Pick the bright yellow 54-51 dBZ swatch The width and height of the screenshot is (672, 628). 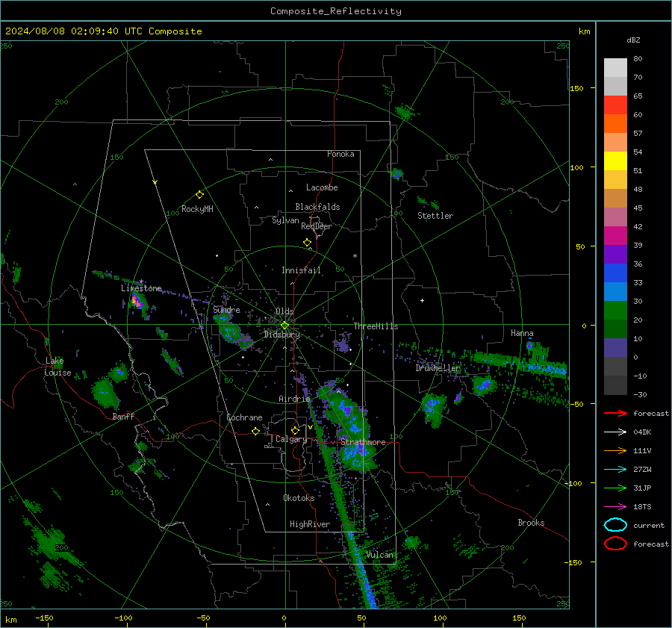(615, 161)
